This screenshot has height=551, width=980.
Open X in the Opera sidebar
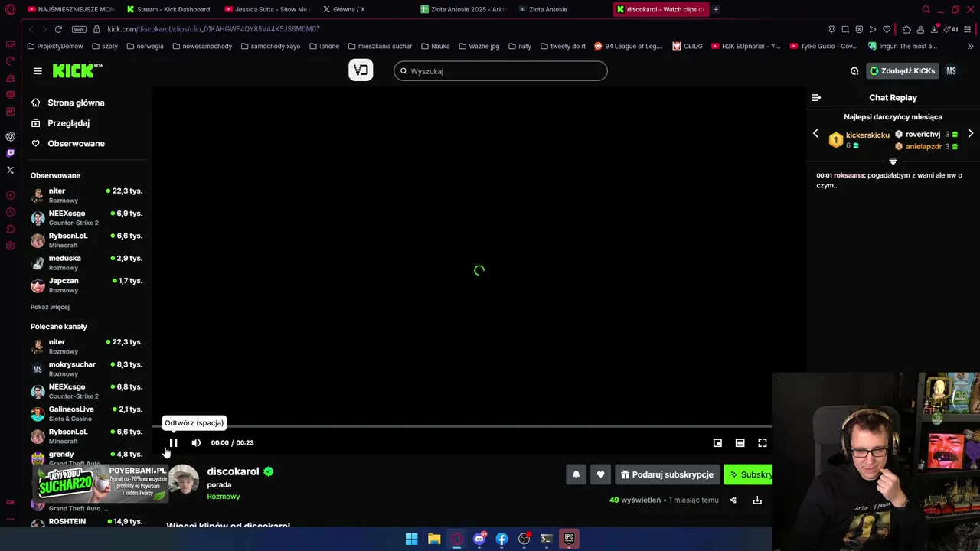[x=10, y=170]
